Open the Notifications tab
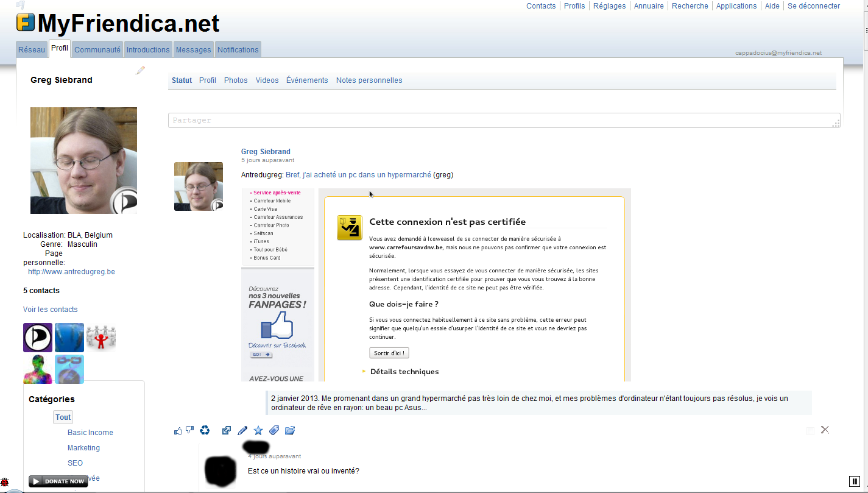This screenshot has width=868, height=493. pos(238,50)
